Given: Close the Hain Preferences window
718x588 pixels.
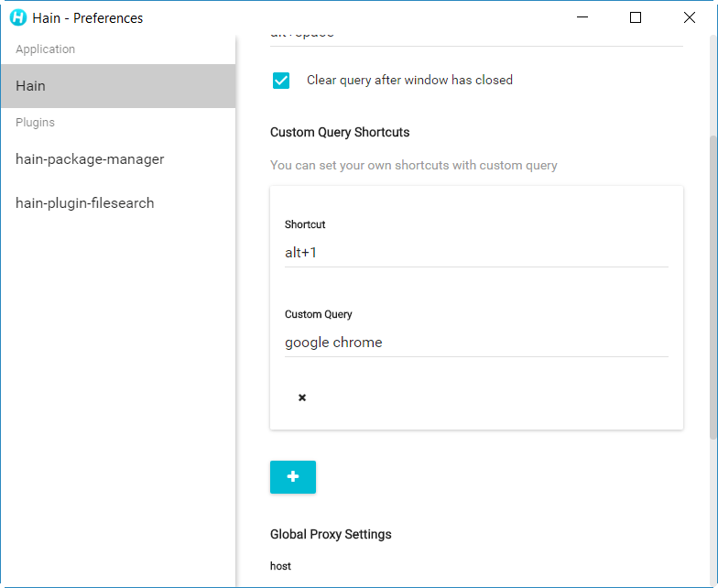Looking at the screenshot, I should click(x=690, y=17).
